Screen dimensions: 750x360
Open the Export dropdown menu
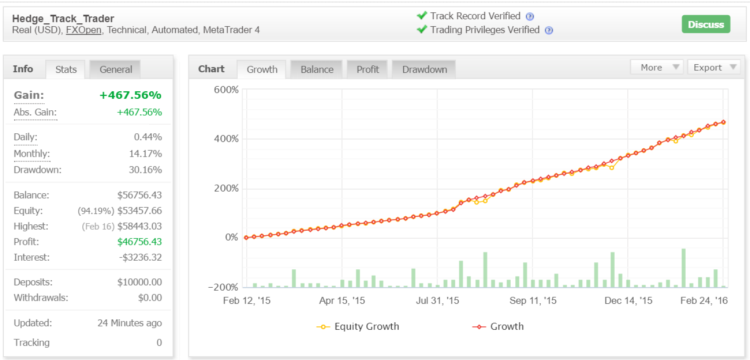[713, 68]
